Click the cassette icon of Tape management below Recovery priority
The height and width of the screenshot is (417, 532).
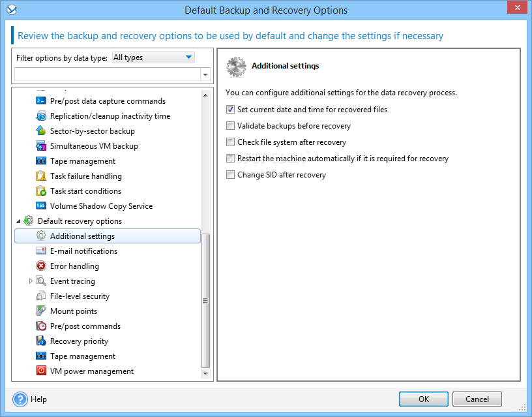pyautogui.click(x=41, y=356)
